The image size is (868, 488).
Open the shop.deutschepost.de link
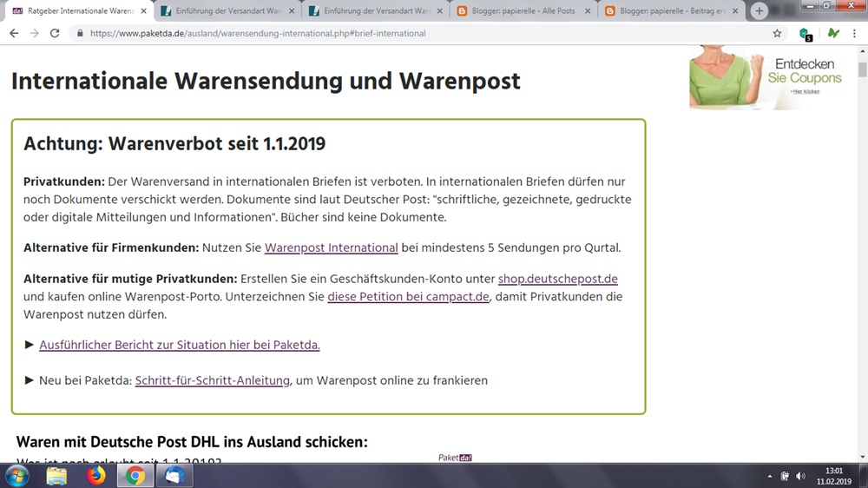pyautogui.click(x=558, y=279)
